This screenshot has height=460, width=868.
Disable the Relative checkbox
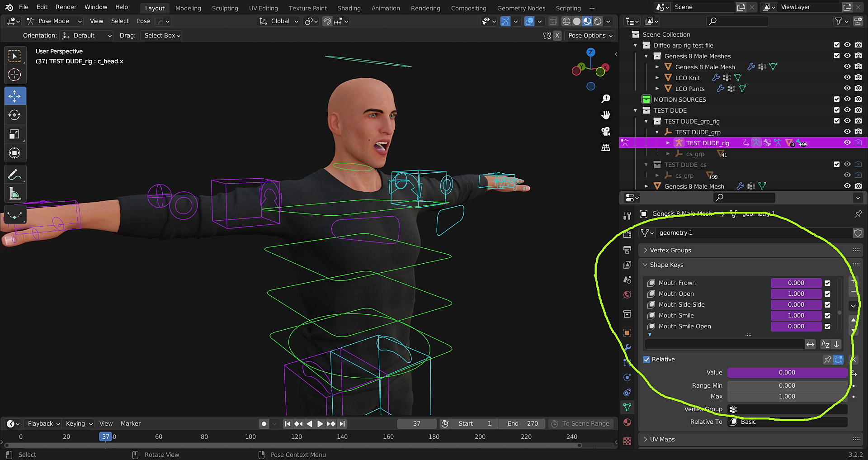coord(647,360)
